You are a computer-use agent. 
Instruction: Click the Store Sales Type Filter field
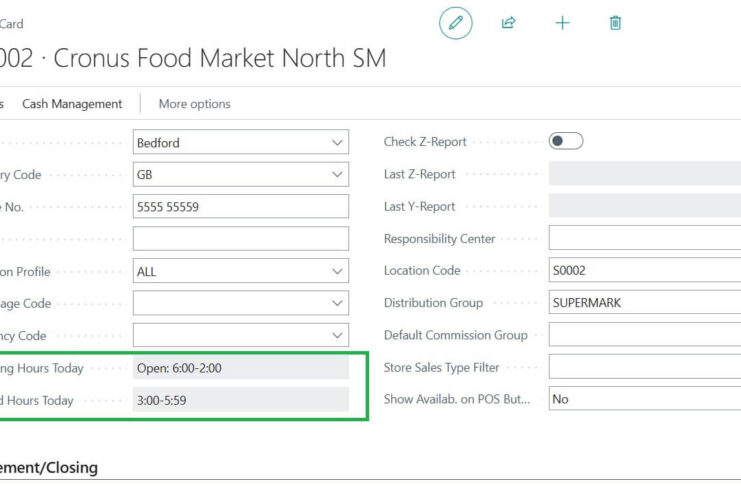tap(645, 367)
